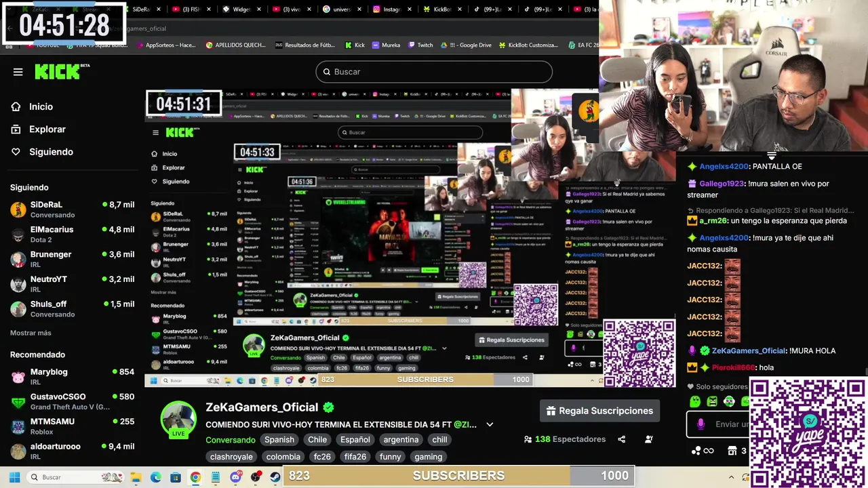Click the fifa26 tag
Image resolution: width=868 pixels, height=488 pixels.
coord(355,457)
